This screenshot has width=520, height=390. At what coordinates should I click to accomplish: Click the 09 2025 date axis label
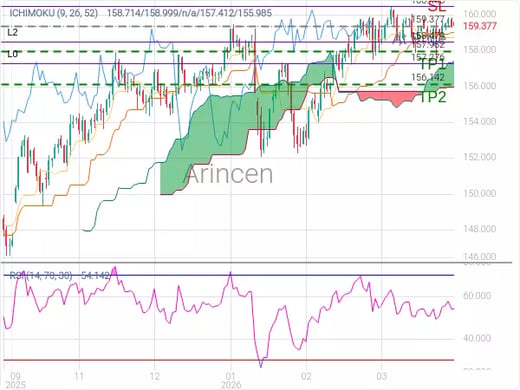[16, 380]
